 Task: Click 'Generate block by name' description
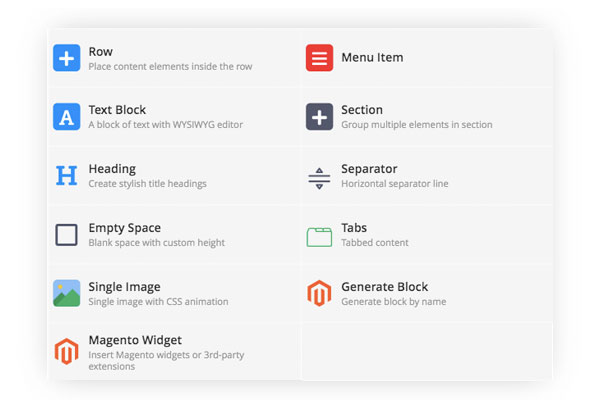click(x=394, y=302)
